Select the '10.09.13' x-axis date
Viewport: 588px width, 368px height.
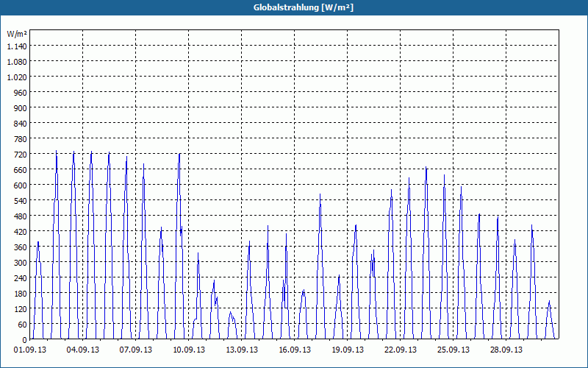click(189, 350)
